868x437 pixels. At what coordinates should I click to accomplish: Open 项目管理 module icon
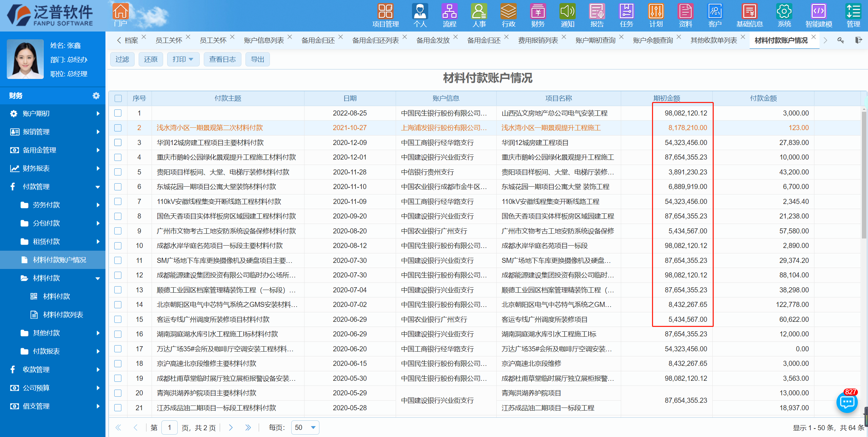click(386, 15)
